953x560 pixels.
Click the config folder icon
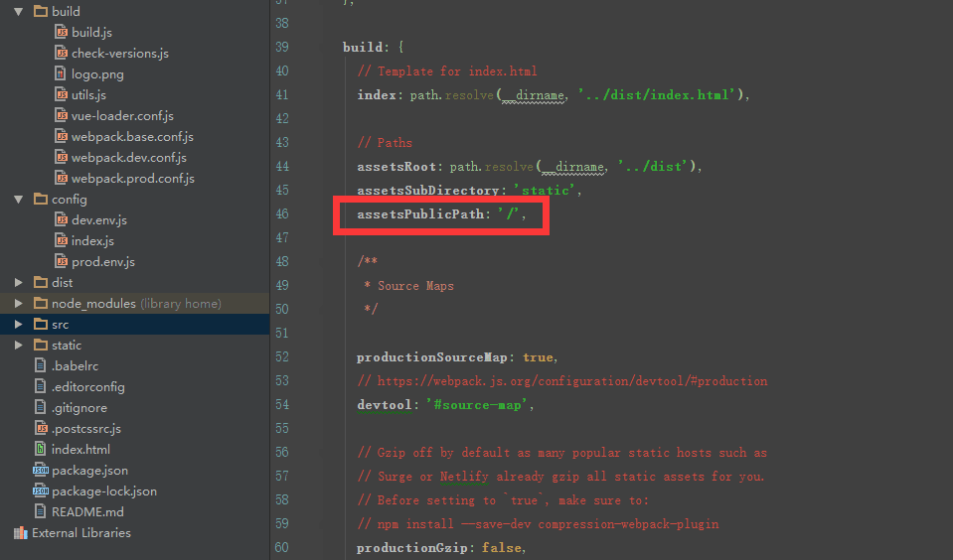tap(41, 199)
